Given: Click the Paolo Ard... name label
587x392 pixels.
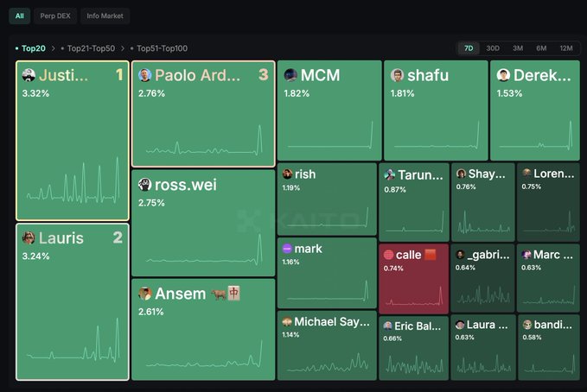Looking at the screenshot, I should (197, 75).
